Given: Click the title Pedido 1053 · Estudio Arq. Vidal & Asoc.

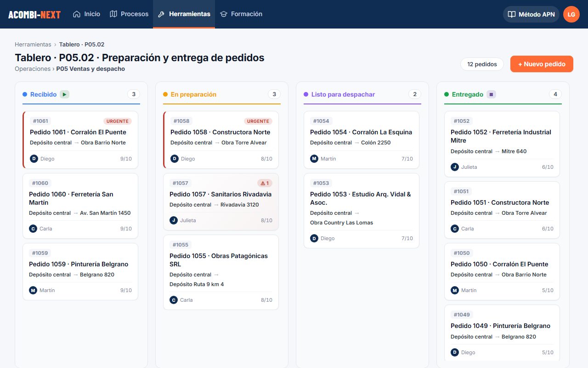Looking at the screenshot, I should (x=361, y=198).
